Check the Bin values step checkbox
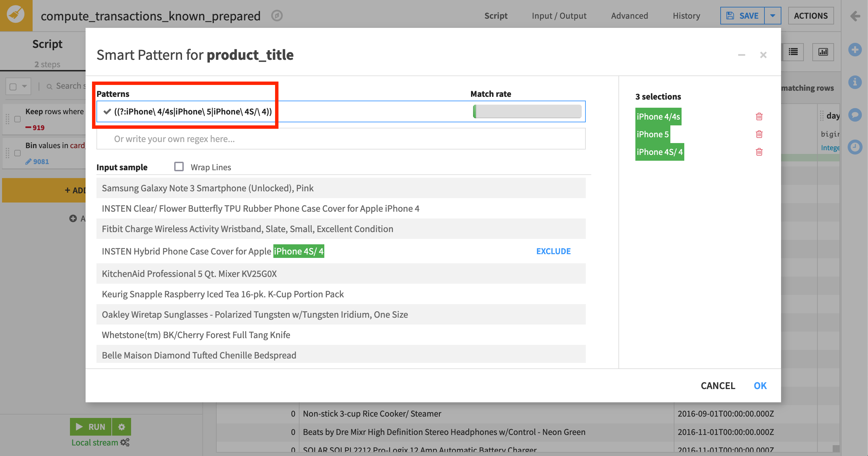Viewport: 868px width, 456px height. click(x=17, y=153)
